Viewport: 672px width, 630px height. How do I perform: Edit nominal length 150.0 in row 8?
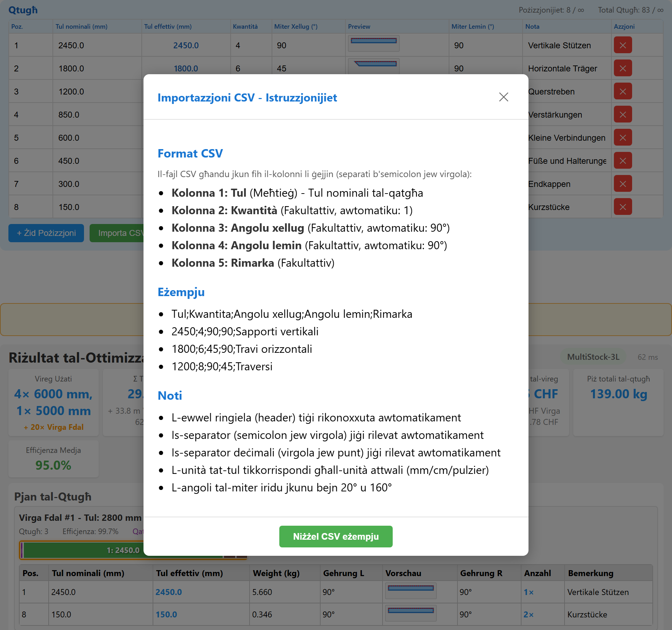(97, 207)
